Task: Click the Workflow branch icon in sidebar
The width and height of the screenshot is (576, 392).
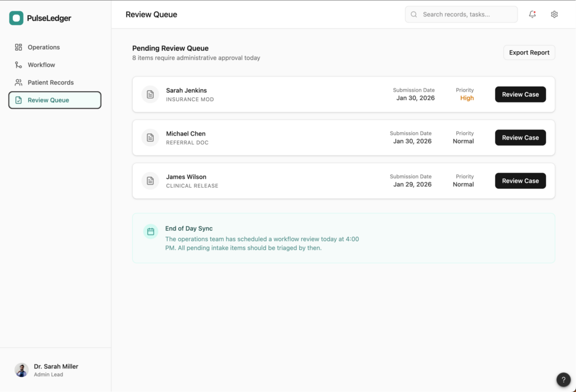Action: click(x=19, y=65)
